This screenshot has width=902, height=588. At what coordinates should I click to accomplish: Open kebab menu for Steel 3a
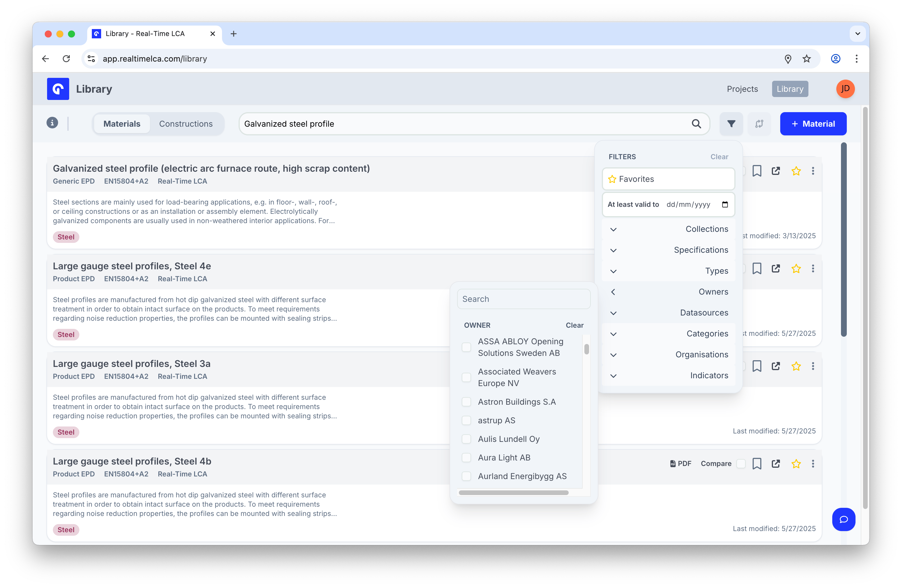[x=813, y=366]
